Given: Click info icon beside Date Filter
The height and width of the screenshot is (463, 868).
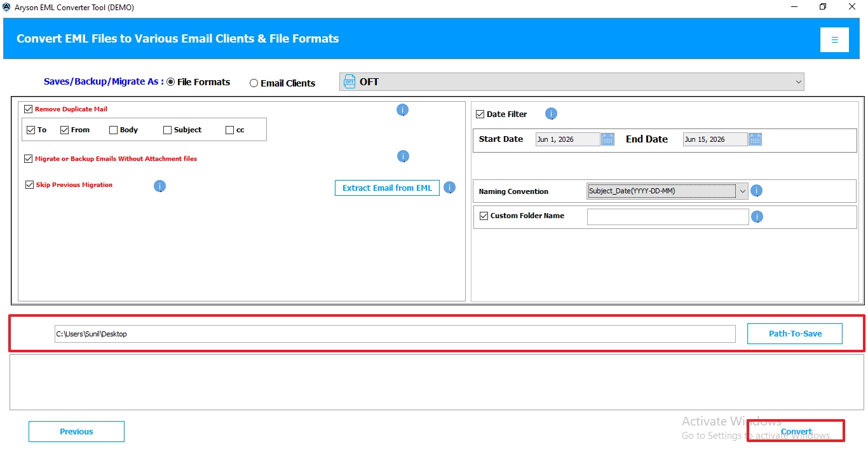Looking at the screenshot, I should point(551,114).
